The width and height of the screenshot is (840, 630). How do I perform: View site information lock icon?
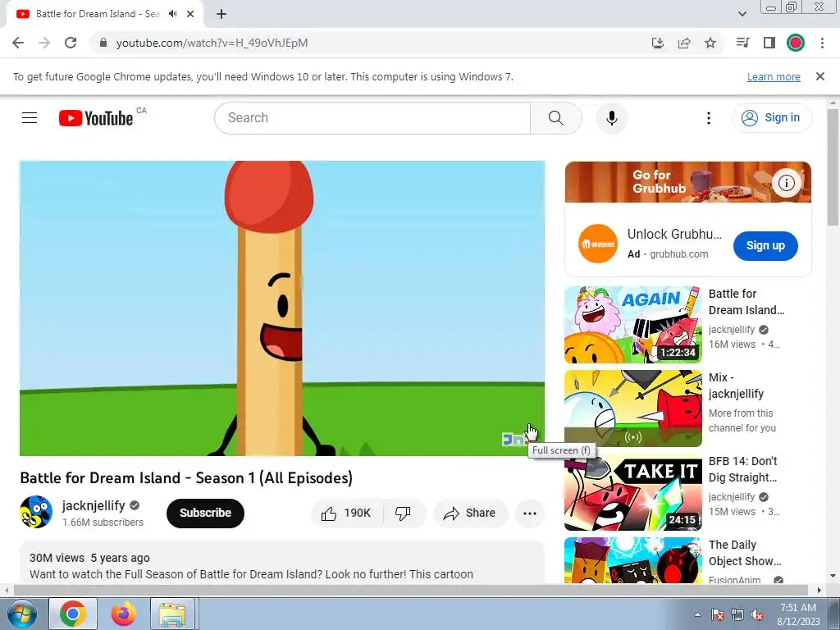pyautogui.click(x=103, y=43)
